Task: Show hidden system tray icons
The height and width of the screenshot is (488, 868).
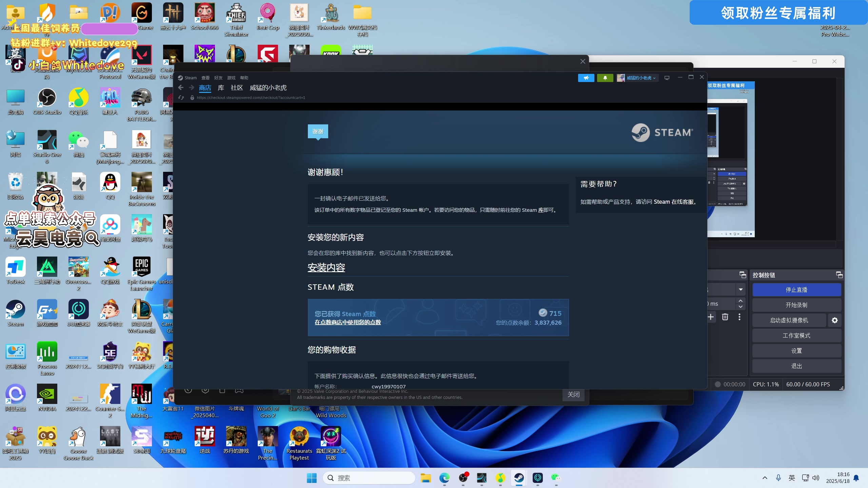Action: tap(765, 478)
